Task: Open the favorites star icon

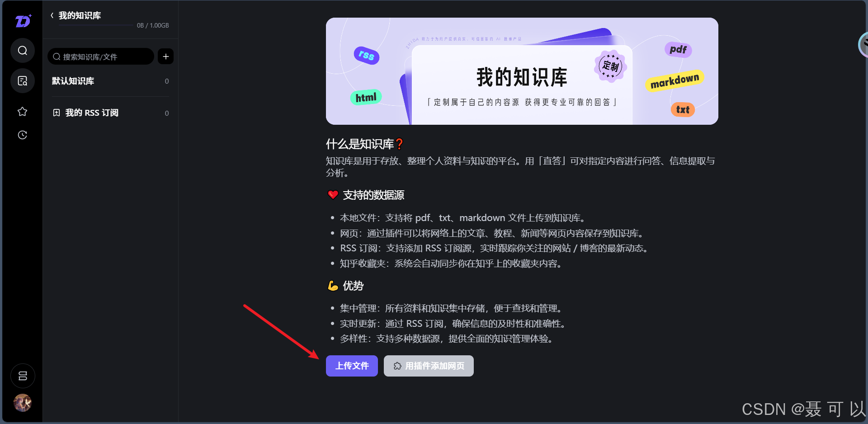Action: click(x=23, y=112)
